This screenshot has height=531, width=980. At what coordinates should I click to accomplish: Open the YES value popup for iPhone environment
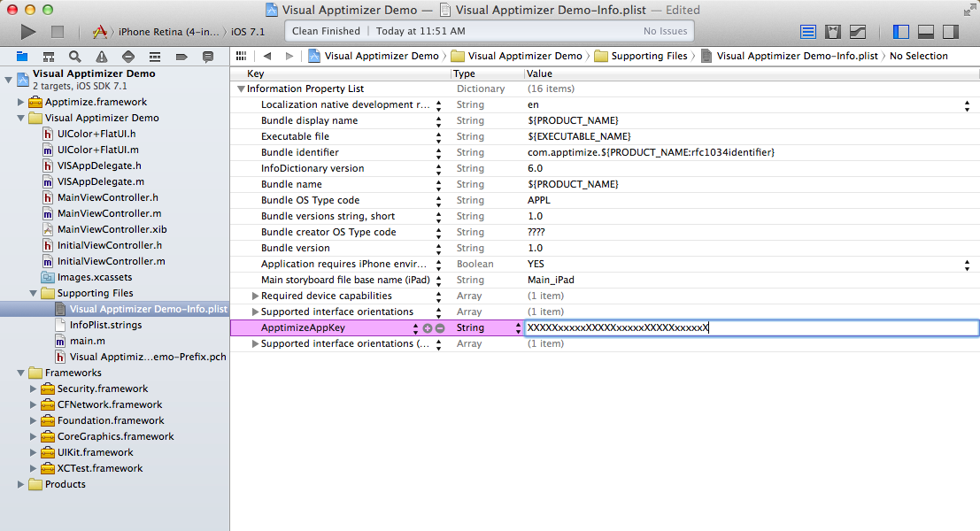pyautogui.click(x=967, y=265)
